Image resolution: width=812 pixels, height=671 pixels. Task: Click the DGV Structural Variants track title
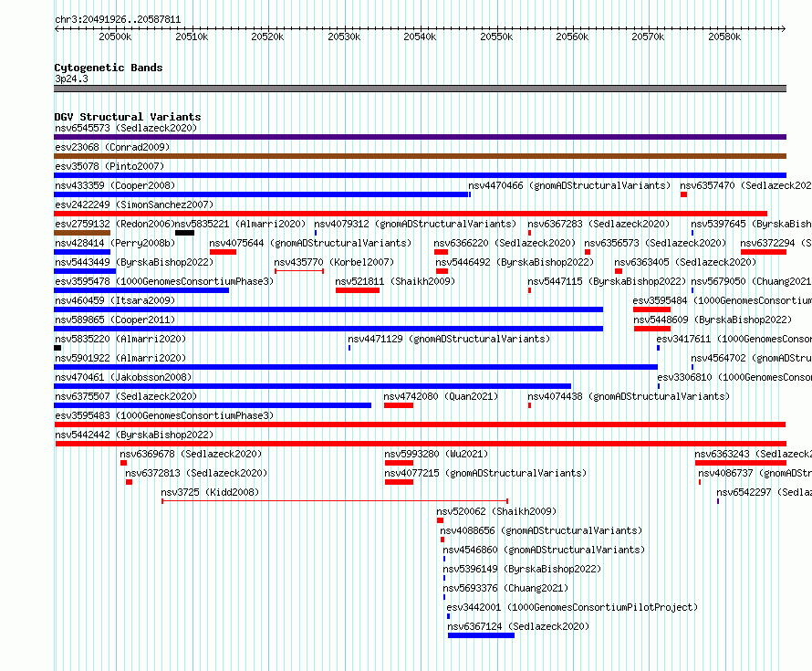tap(128, 117)
